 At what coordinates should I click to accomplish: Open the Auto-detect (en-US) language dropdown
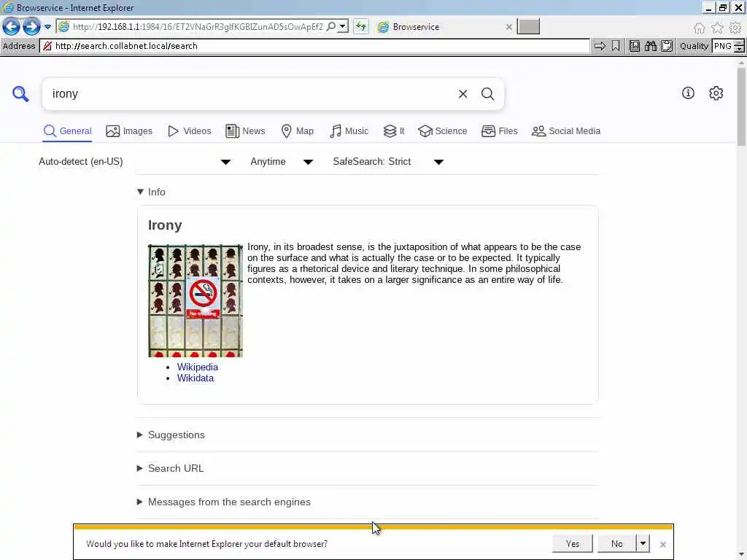tap(135, 161)
